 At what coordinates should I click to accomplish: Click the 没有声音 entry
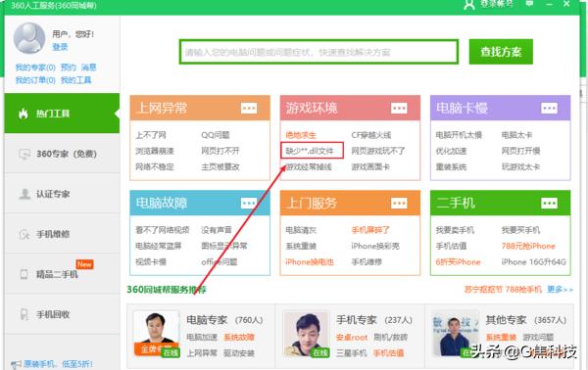pyautogui.click(x=217, y=230)
